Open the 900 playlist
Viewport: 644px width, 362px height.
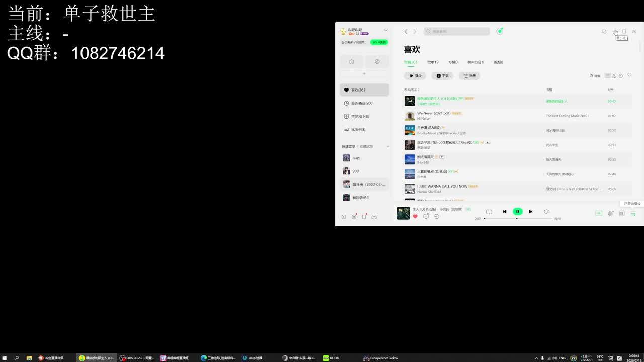click(x=364, y=171)
